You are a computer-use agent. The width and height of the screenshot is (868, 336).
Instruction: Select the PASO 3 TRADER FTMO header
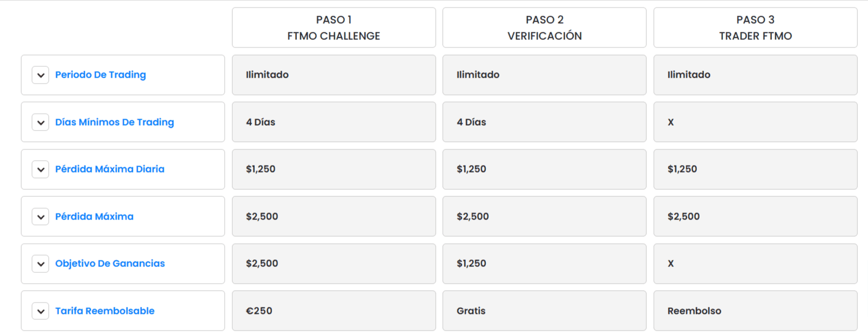click(755, 28)
